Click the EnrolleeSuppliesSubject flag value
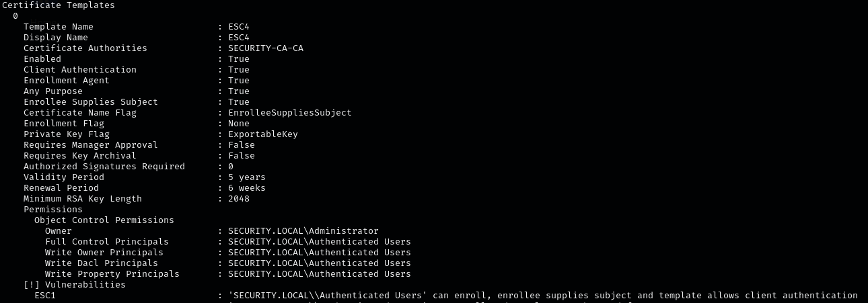This screenshot has height=303, width=868. click(x=289, y=113)
